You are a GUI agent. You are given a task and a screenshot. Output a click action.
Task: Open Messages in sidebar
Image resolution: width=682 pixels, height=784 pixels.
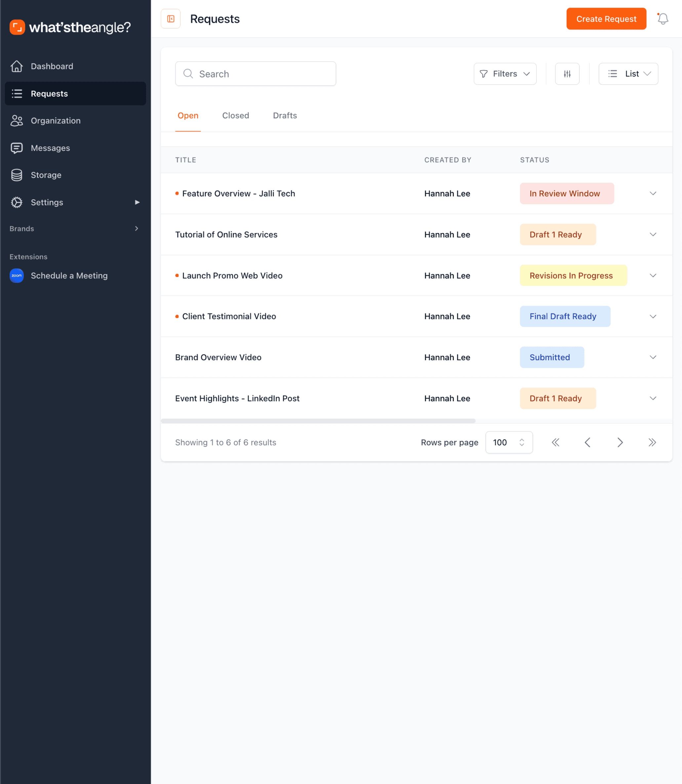pos(50,148)
